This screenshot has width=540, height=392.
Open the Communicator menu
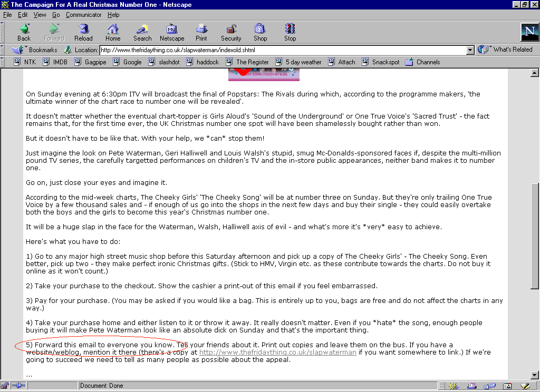[84, 15]
